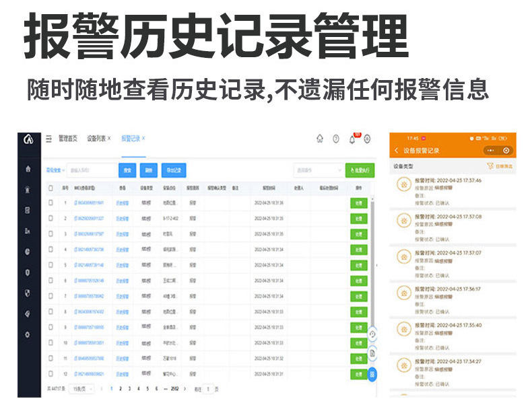
Task: Click the green 批量执行 button
Action: click(x=360, y=170)
